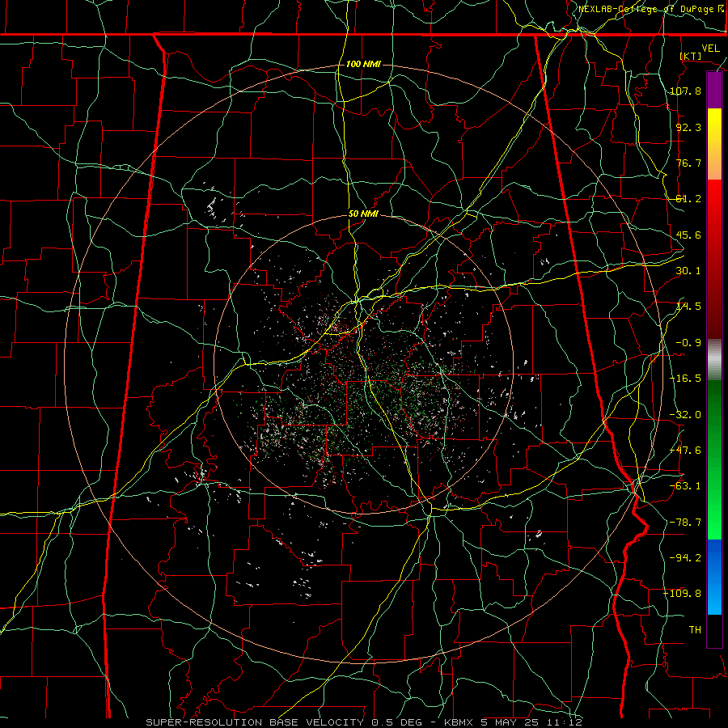Click the -63.1 velocity scale label
This screenshot has width=728, height=728.
(x=685, y=486)
